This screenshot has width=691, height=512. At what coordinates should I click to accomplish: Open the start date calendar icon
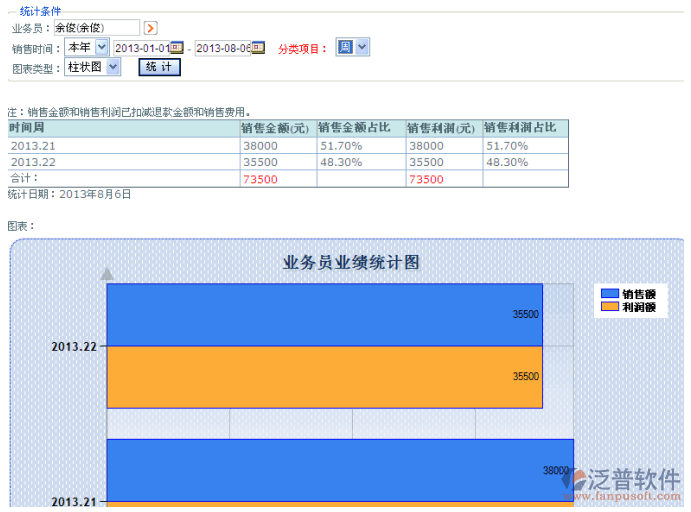[177, 47]
